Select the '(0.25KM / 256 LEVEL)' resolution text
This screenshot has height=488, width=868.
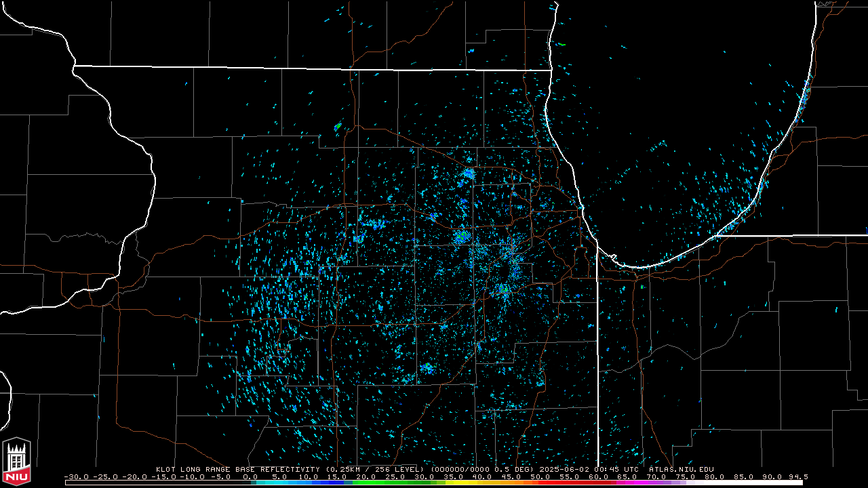375,469
